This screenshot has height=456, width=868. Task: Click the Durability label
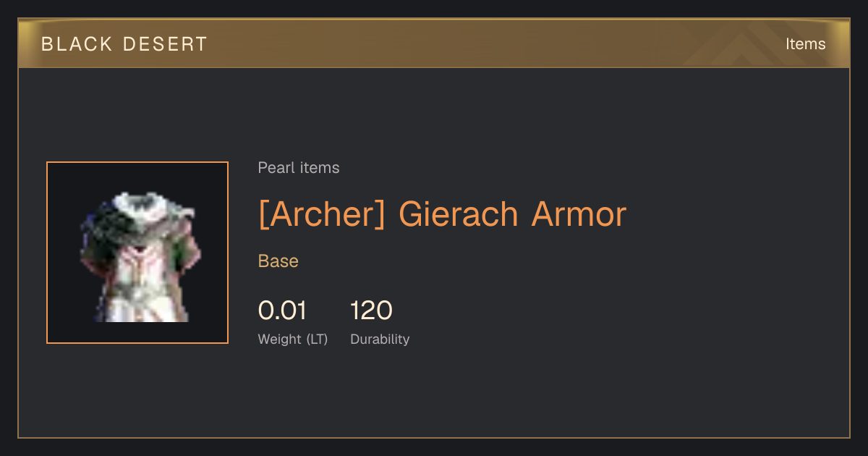(380, 339)
